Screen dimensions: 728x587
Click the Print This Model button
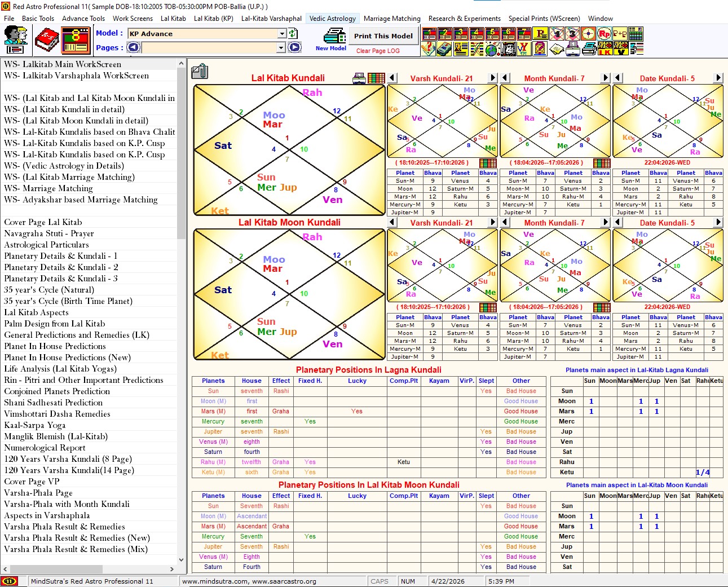383,36
